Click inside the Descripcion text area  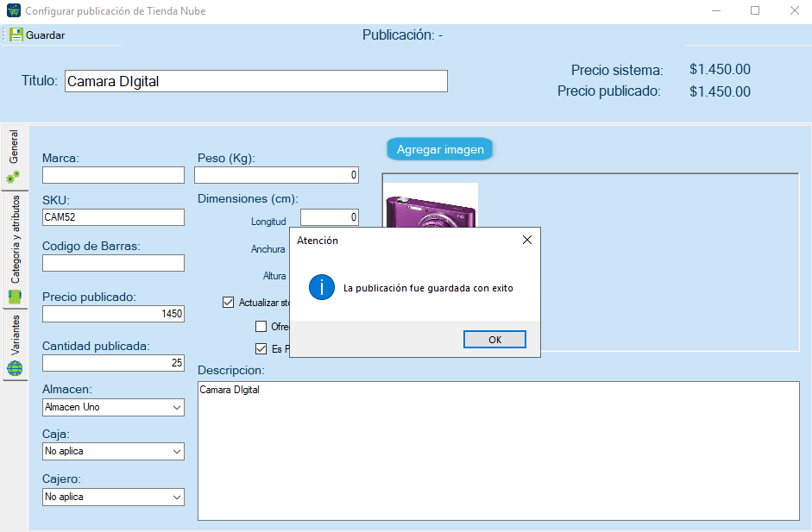coord(499,451)
